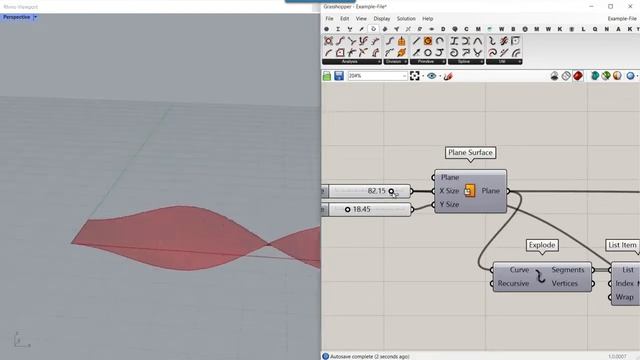Viewport: 640px width, 360px height.
Task: Switch to the Surface component tab icon
Action: click(x=385, y=29)
